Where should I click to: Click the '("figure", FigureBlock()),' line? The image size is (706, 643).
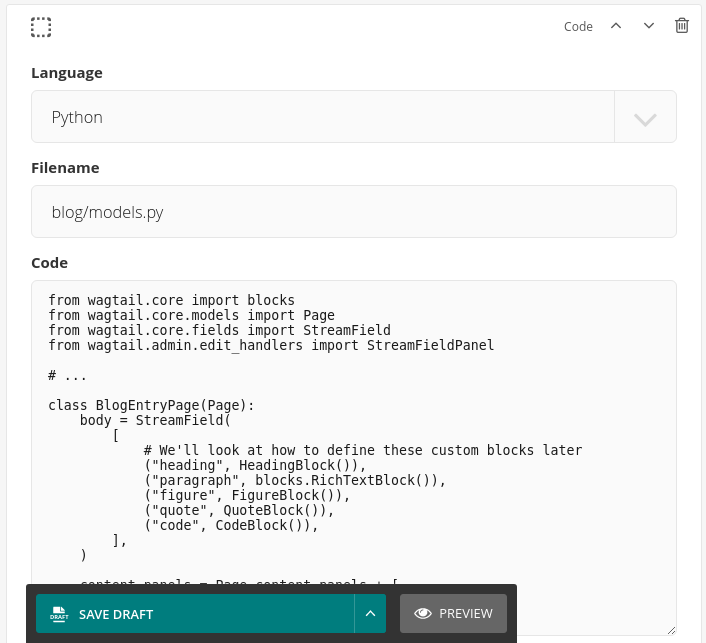tap(247, 495)
